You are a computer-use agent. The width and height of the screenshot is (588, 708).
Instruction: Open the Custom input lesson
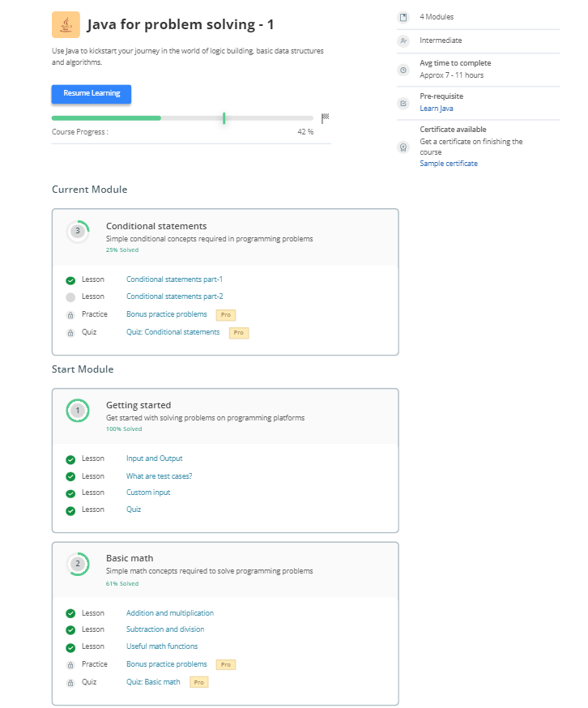pyautogui.click(x=148, y=493)
